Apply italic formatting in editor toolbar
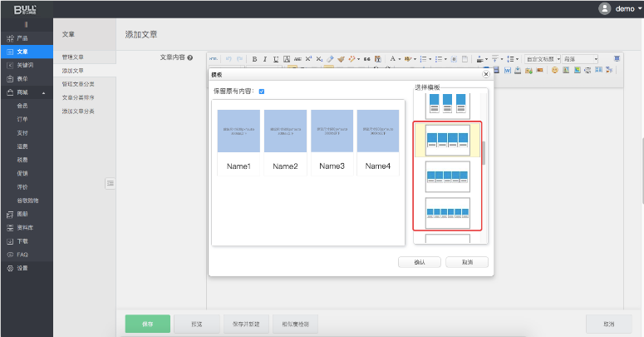Screen dimensions: 644x337 click(265, 59)
